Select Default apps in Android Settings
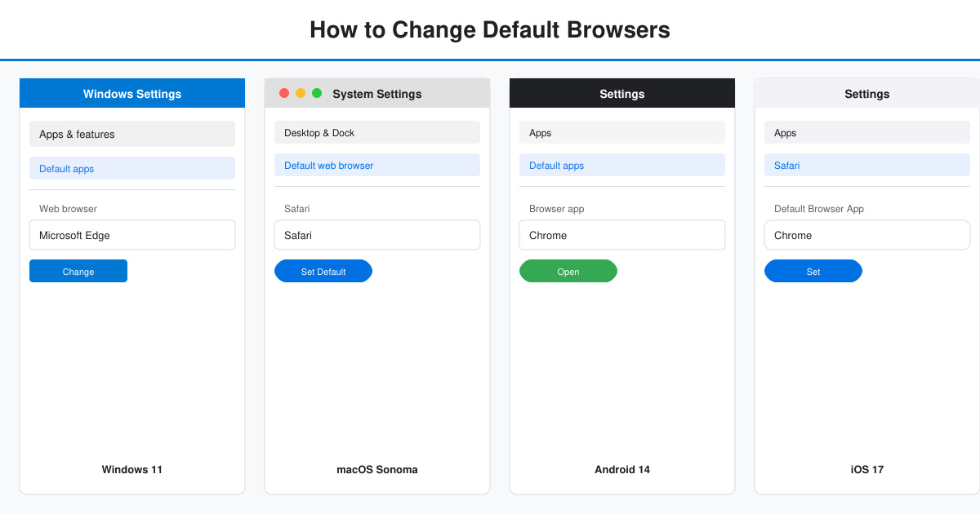Viewport: 980px width, 514px height. pyautogui.click(x=622, y=165)
